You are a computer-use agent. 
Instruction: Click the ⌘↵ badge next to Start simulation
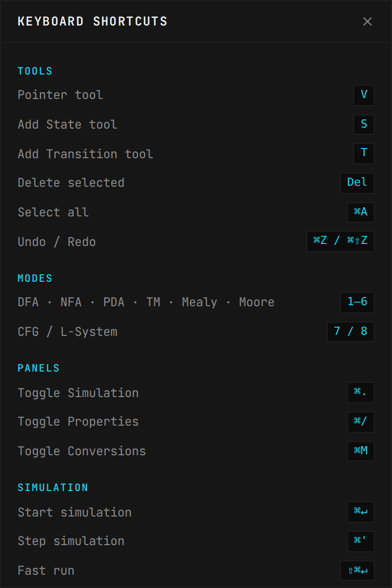[360, 512]
